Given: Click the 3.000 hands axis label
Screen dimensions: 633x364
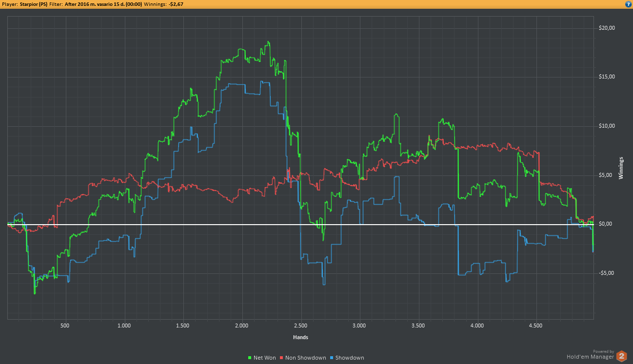Looking at the screenshot, I should pos(359,326).
